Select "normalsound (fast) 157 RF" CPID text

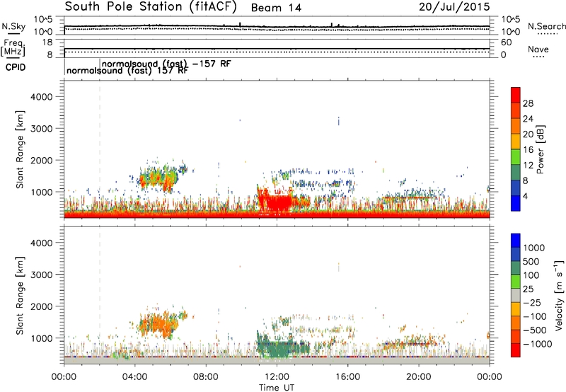pos(127,71)
